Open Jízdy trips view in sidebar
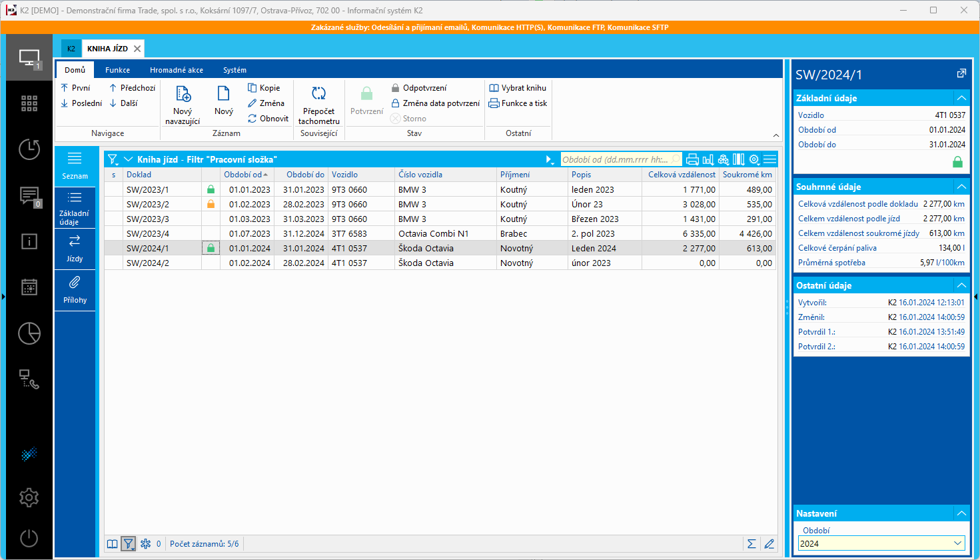Image resolution: width=980 pixels, height=560 pixels. coord(75,249)
